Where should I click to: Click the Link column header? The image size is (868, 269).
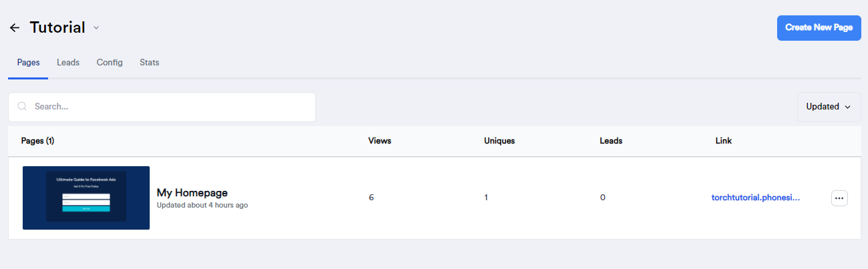click(724, 142)
